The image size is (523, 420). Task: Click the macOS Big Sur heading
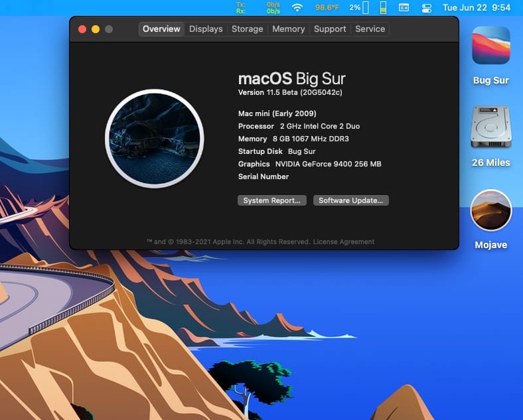pos(292,79)
